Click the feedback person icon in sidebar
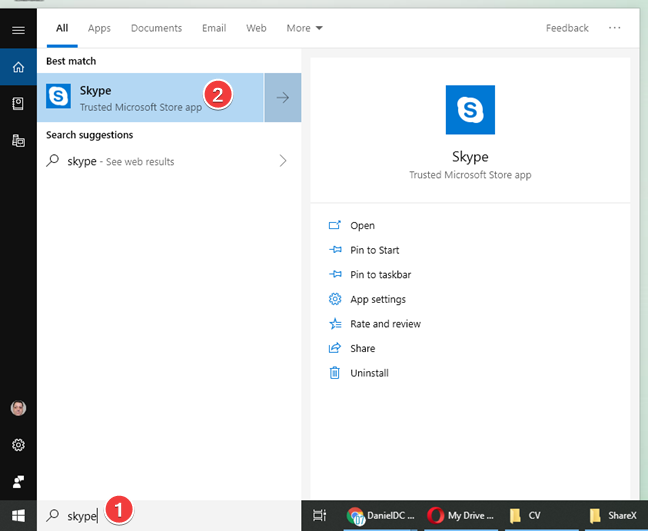 pyautogui.click(x=18, y=481)
